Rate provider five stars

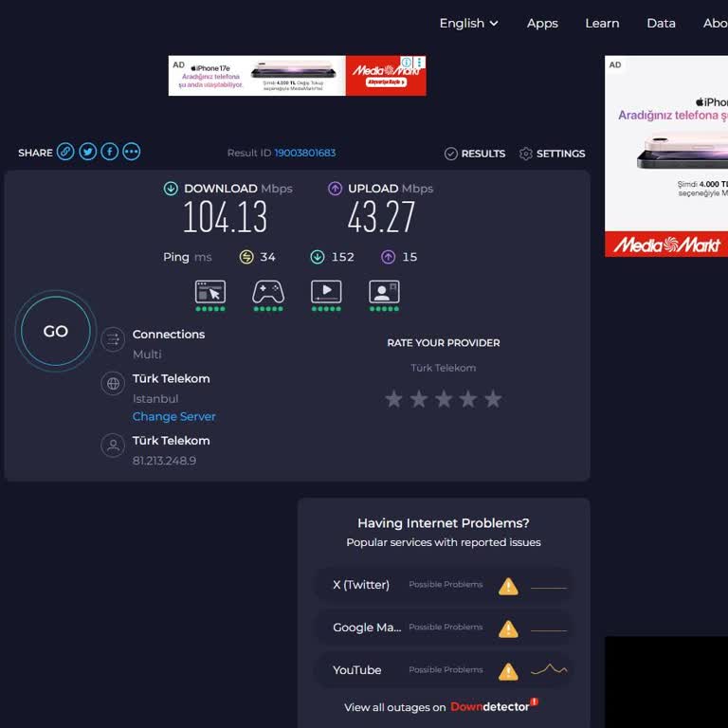coord(493,399)
